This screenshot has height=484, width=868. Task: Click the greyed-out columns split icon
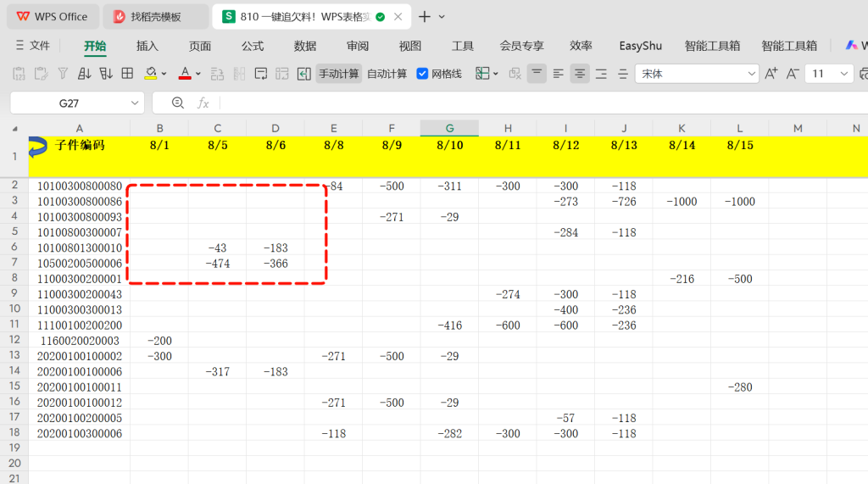click(x=239, y=74)
